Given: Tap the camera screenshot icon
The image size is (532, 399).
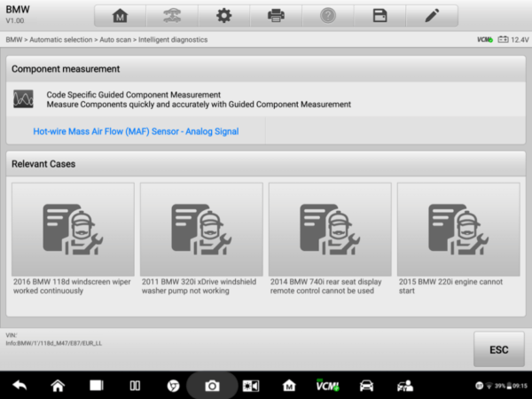Looking at the screenshot, I should 212,386.
